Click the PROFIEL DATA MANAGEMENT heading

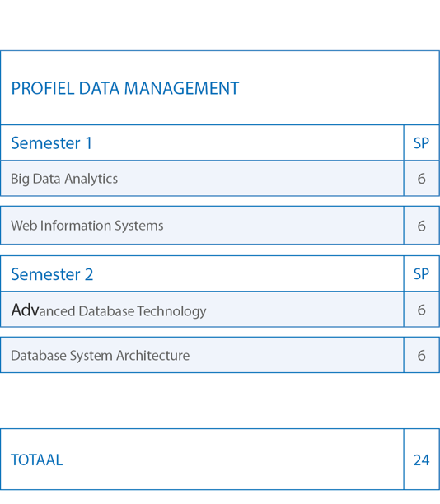[124, 88]
